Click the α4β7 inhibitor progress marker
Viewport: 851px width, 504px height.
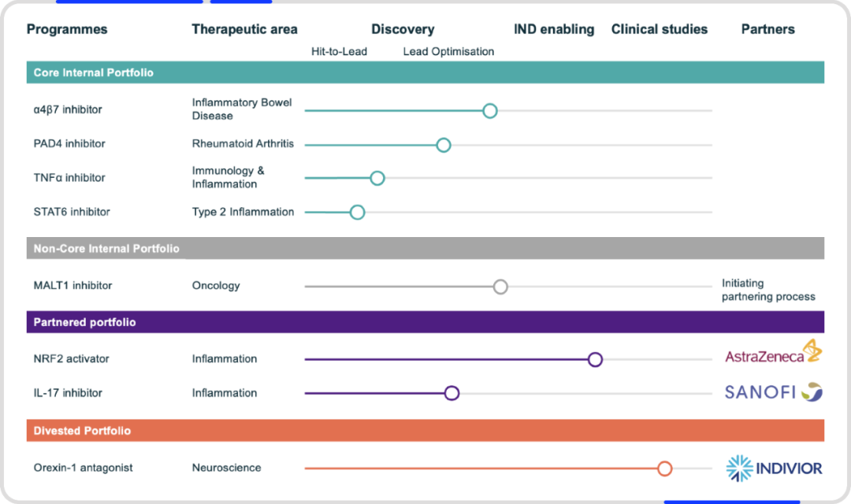[x=490, y=111]
